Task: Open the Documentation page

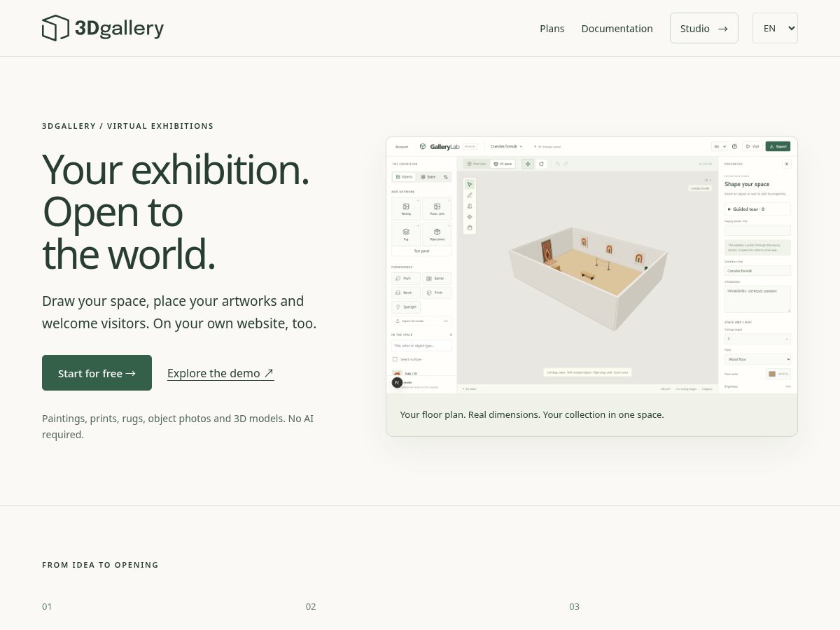Action: (617, 29)
